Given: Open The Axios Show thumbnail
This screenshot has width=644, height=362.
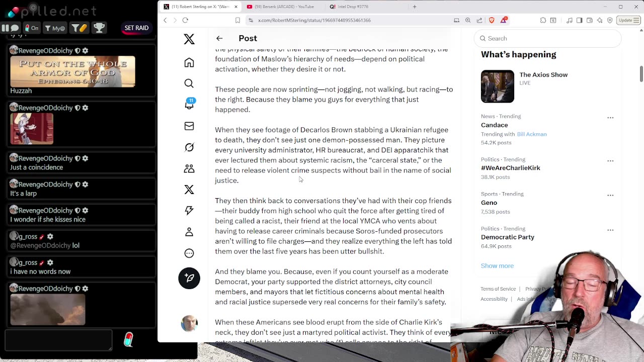Looking at the screenshot, I should (498, 86).
